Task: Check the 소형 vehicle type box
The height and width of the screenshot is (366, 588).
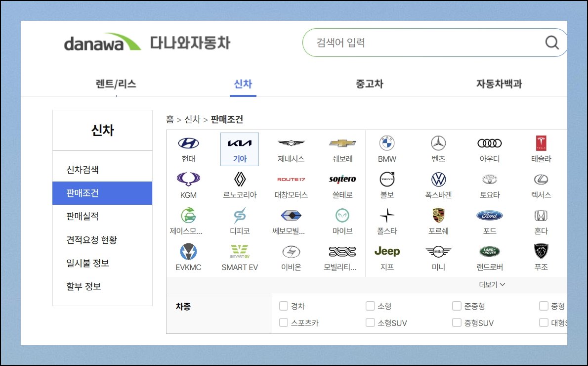Action: 370,306
